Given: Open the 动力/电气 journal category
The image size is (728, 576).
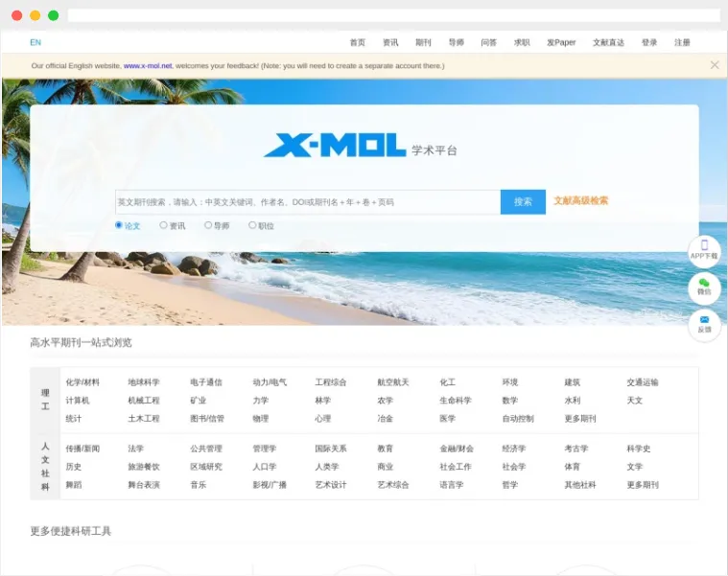Looking at the screenshot, I should coord(270,382).
